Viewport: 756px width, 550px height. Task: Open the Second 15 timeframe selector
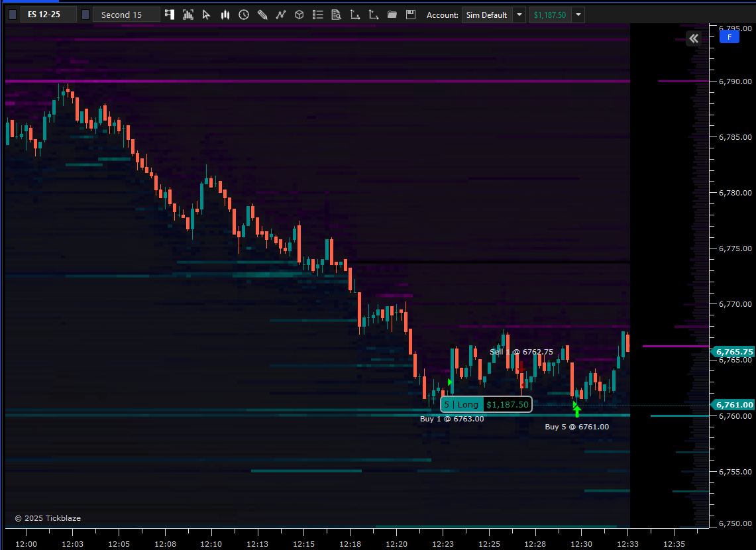coord(126,15)
